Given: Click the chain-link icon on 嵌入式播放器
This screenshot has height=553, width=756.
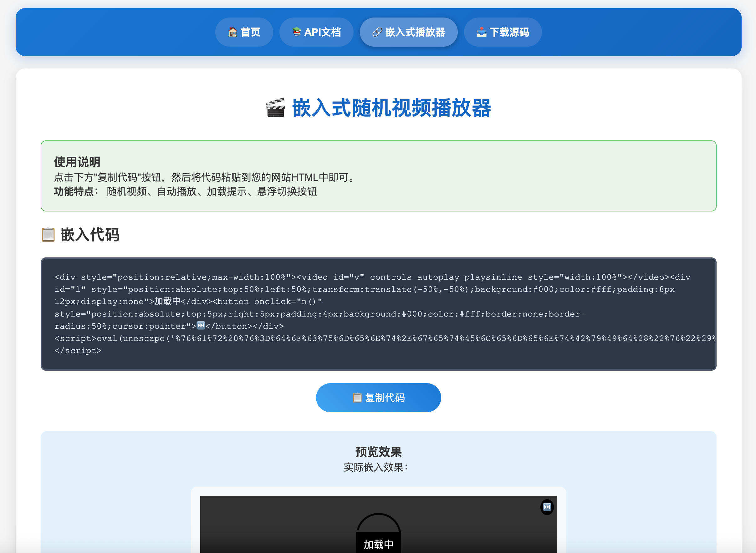Looking at the screenshot, I should click(x=377, y=32).
